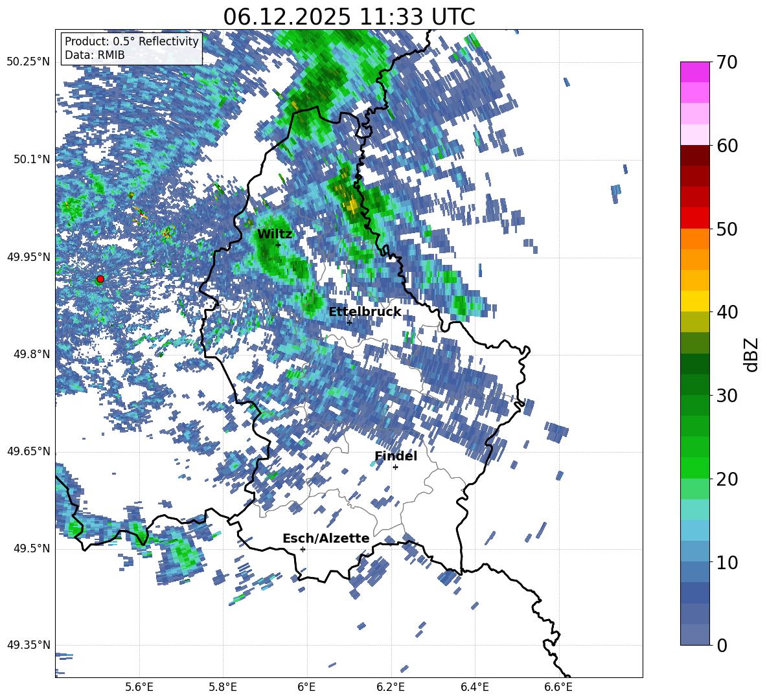Click the 49.5°N latitude label
The image size is (767, 700).
point(32,548)
